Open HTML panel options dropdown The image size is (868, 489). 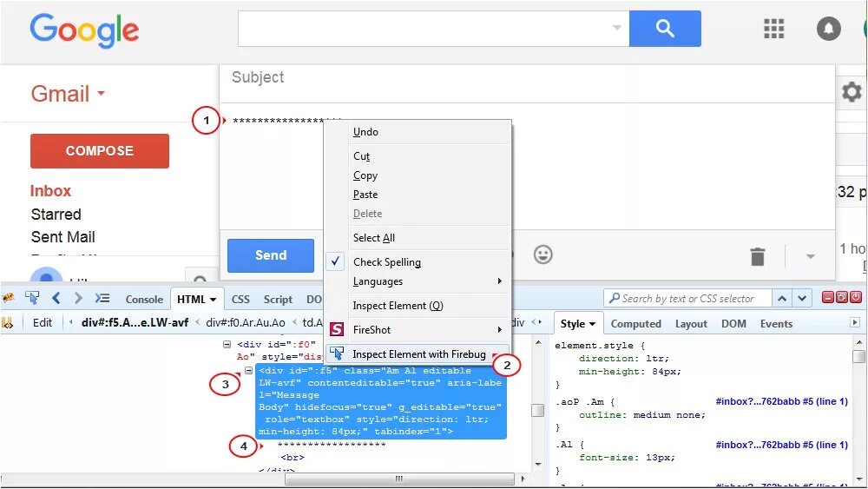(x=213, y=300)
